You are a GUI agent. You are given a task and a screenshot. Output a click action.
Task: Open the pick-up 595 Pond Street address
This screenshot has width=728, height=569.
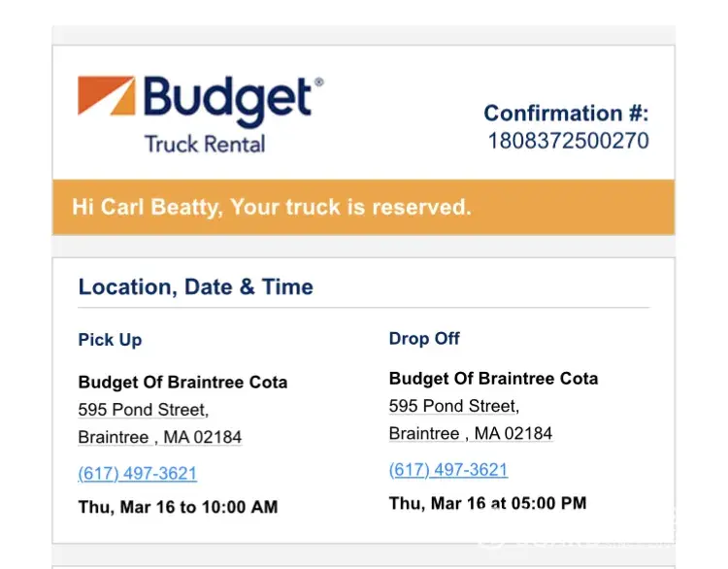[144, 410]
